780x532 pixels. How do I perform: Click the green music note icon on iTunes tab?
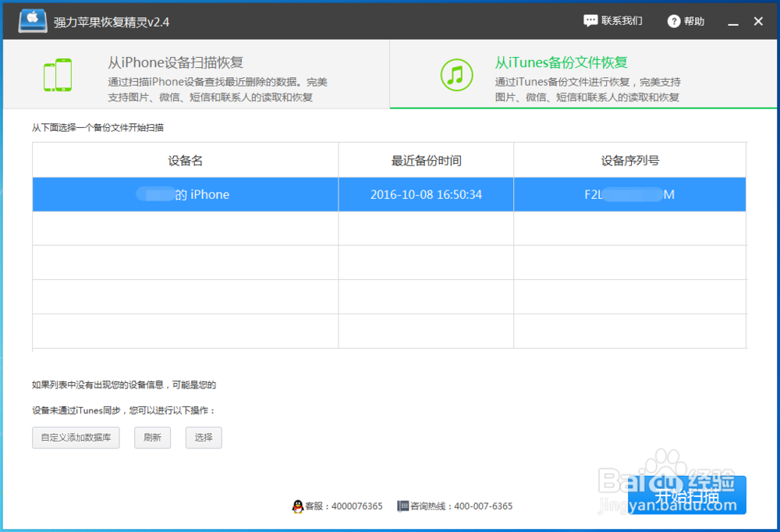point(456,74)
